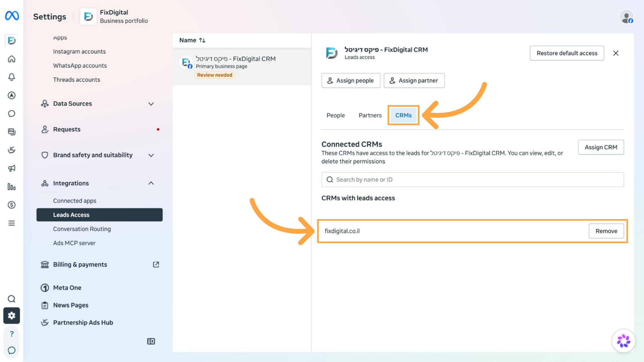Switch to the People tab
The height and width of the screenshot is (362, 644).
coord(336,115)
